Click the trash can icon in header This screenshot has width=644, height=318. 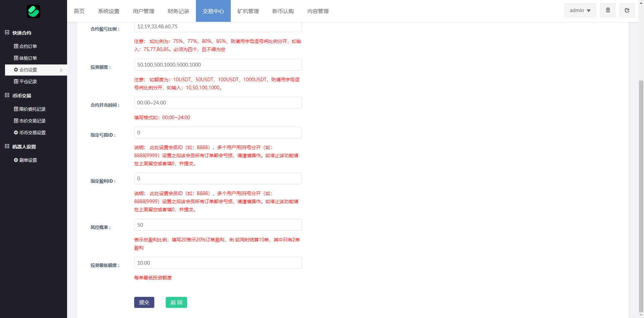point(608,10)
